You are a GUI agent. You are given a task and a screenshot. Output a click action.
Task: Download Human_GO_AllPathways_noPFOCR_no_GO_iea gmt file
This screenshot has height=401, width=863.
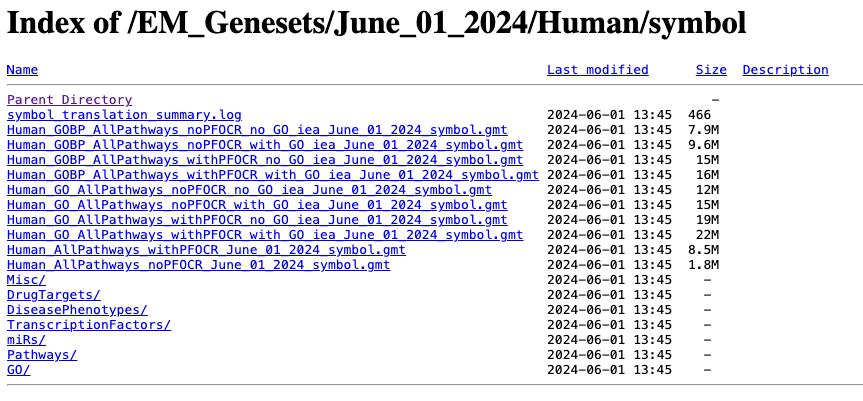coord(249,190)
